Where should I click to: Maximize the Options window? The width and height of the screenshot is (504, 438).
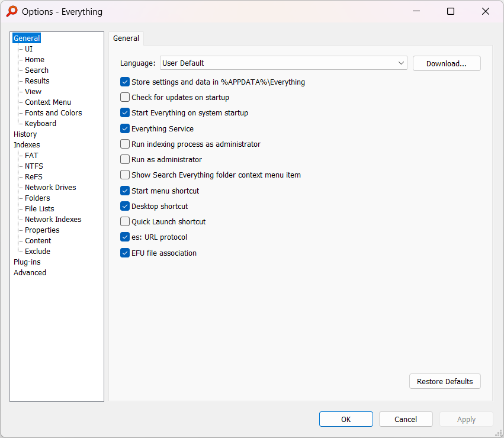click(451, 11)
